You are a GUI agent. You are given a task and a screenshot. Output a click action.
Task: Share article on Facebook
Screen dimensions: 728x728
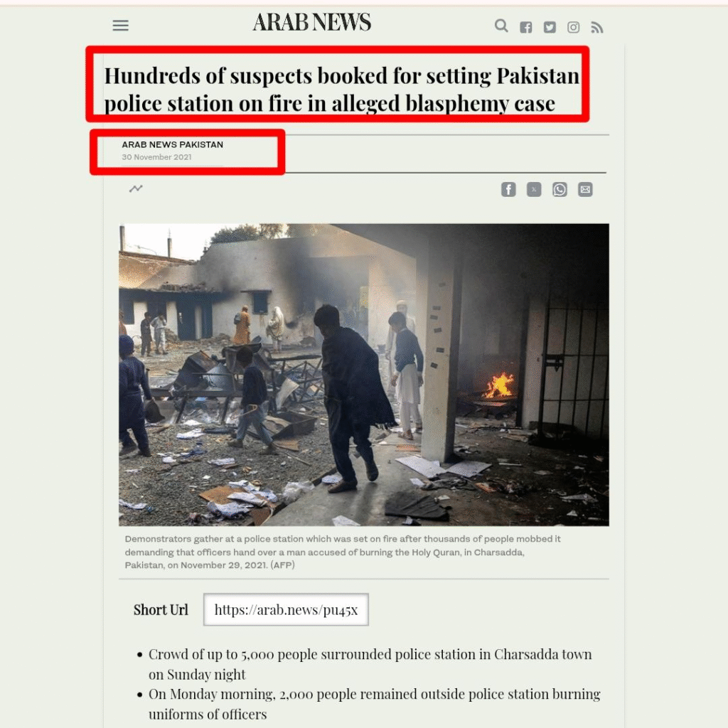[508, 189]
